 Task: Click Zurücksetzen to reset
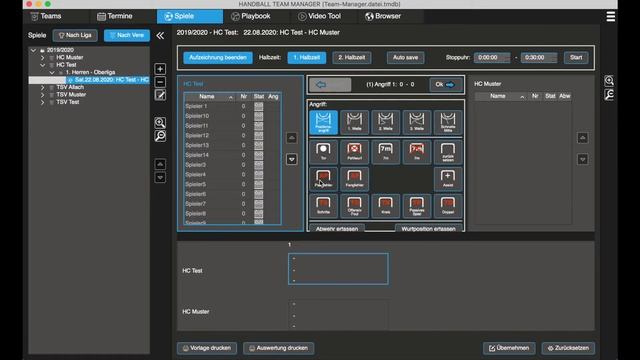(568, 348)
